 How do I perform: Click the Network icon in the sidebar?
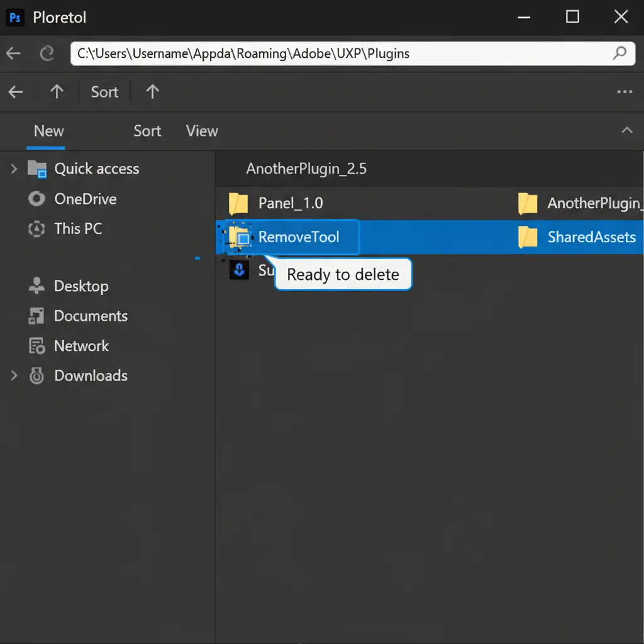coord(37,346)
